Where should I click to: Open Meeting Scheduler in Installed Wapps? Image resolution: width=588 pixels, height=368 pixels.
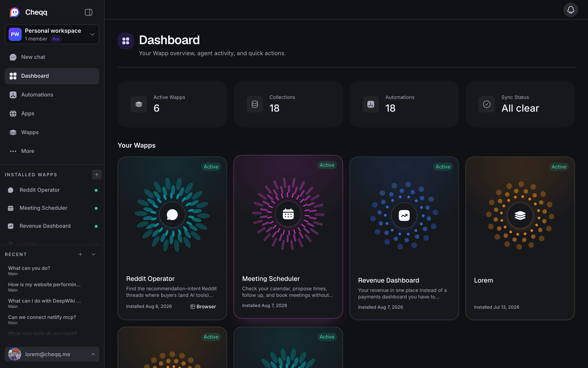point(52,208)
